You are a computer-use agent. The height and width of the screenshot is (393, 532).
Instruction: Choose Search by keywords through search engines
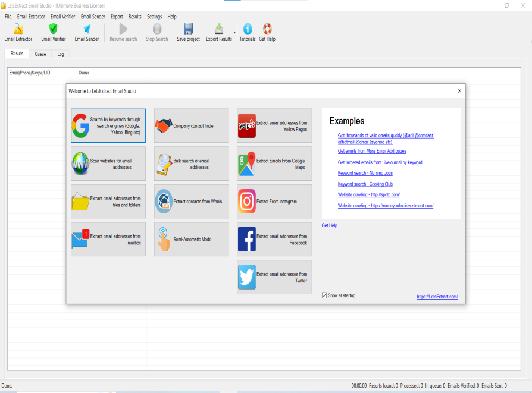click(x=108, y=126)
